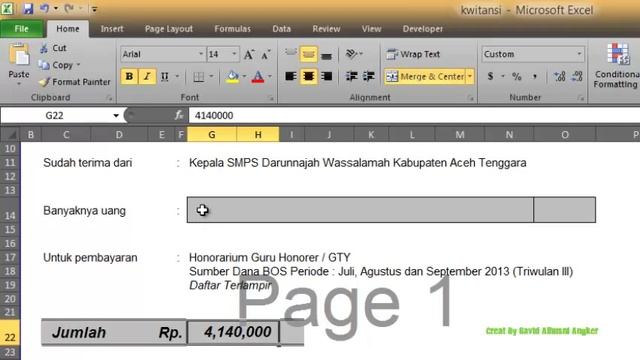Click the Increase Font Size icon

coord(249,54)
